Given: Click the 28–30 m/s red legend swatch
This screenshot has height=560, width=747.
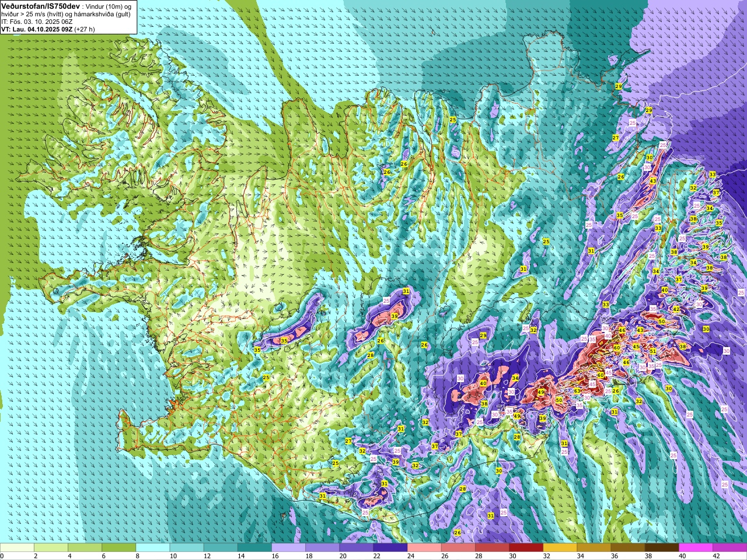Looking at the screenshot, I should (492, 548).
